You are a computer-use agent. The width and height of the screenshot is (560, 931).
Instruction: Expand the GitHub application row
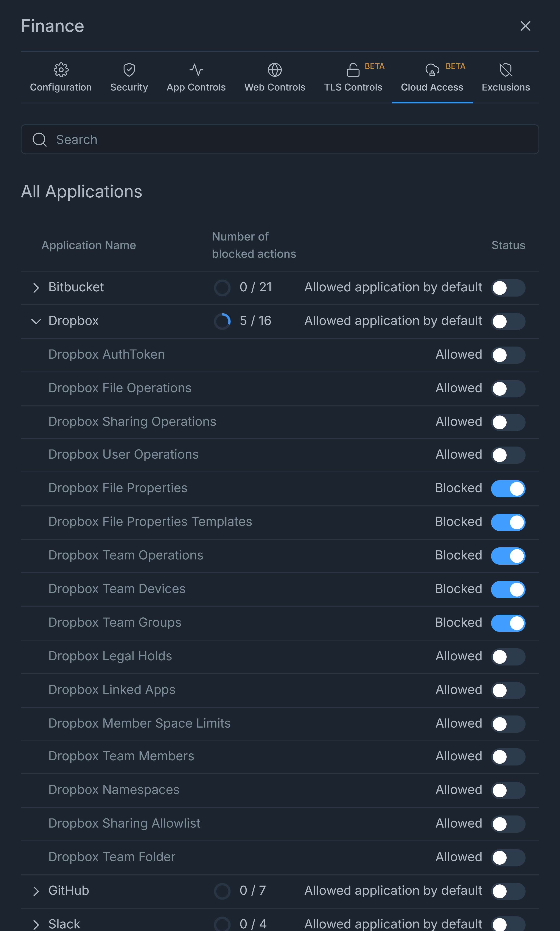[36, 891]
